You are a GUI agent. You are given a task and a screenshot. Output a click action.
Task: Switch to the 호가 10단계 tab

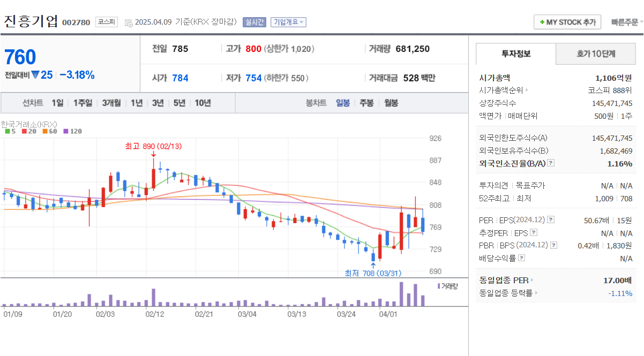coord(595,54)
